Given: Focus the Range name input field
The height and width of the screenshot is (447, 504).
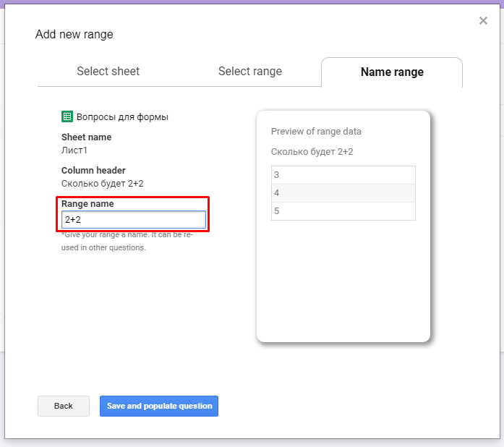Looking at the screenshot, I should click(x=134, y=219).
